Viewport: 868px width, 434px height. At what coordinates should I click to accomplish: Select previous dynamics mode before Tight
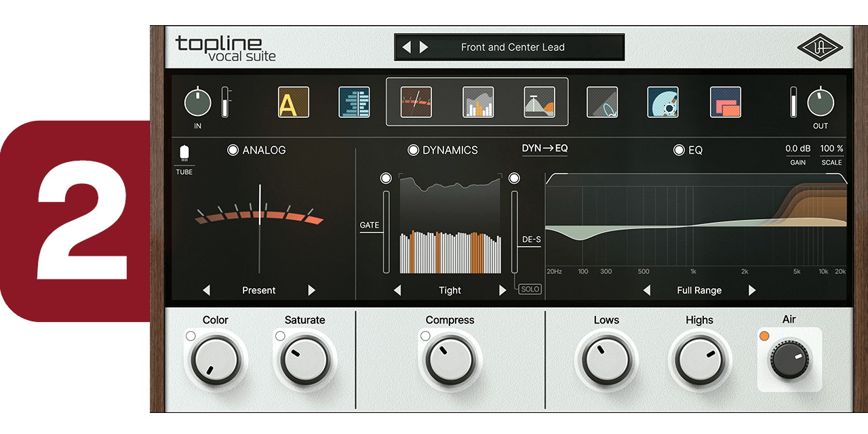tap(397, 290)
